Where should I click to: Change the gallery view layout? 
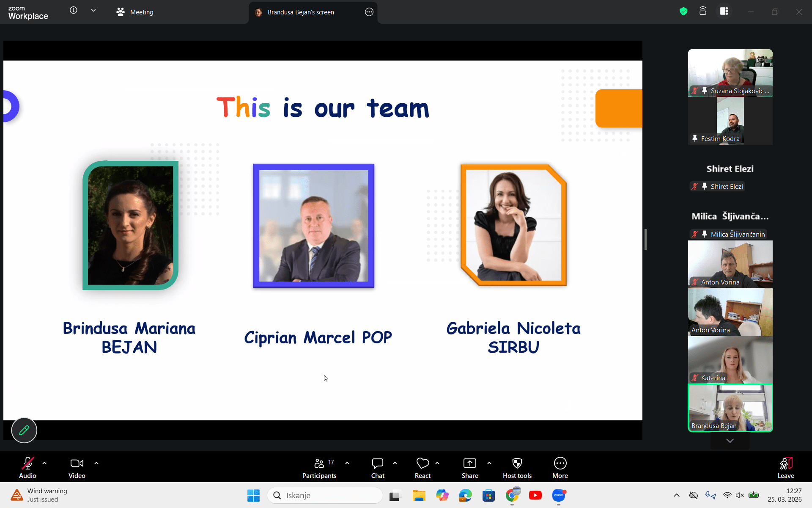pos(724,11)
